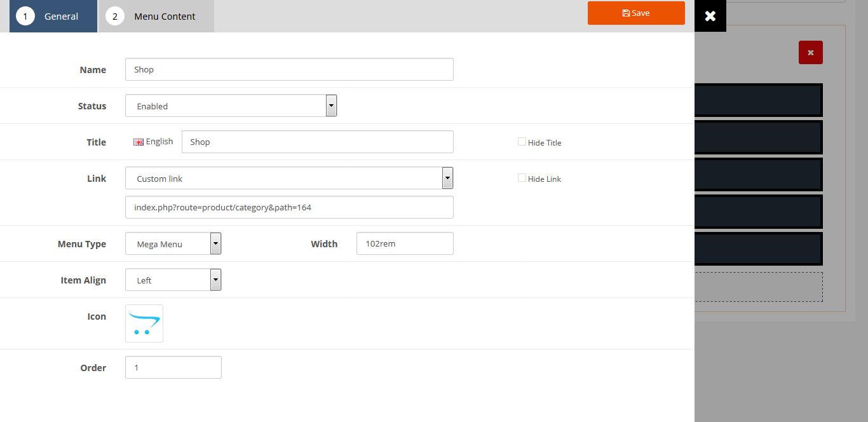868x422 pixels.
Task: Click the floppy disk icon on Save
Action: click(x=626, y=13)
